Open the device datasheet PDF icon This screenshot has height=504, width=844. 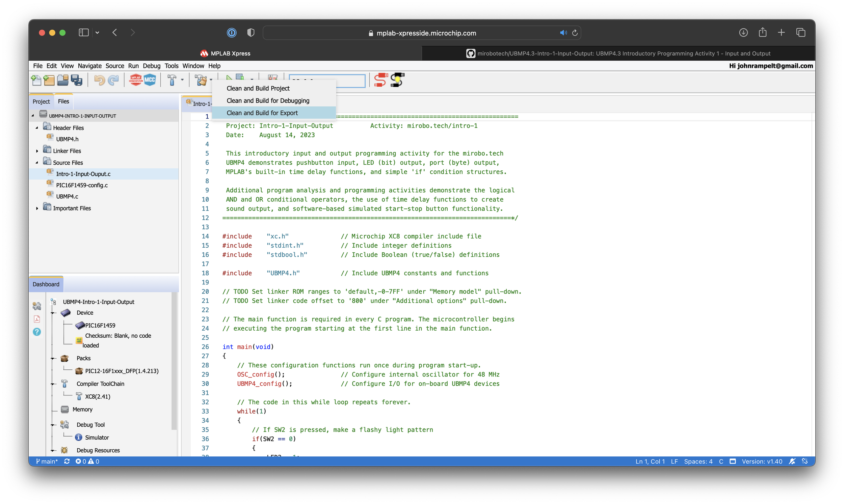(37, 319)
